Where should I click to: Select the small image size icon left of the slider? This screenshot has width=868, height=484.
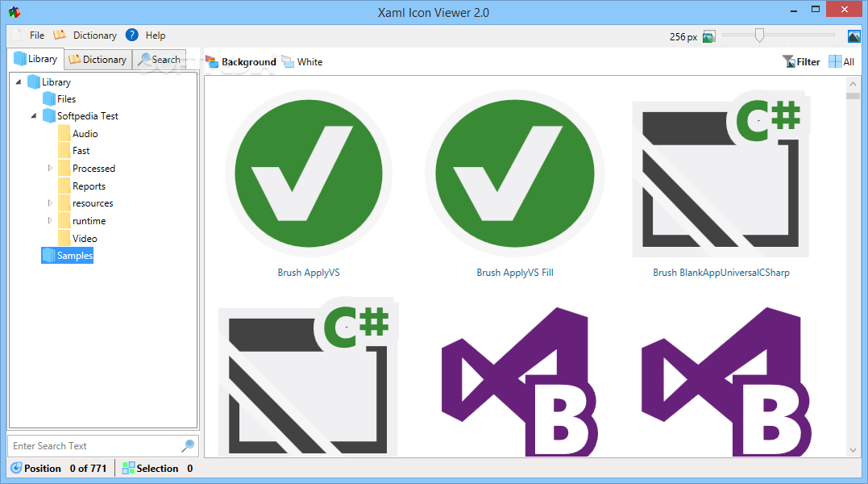tap(708, 36)
